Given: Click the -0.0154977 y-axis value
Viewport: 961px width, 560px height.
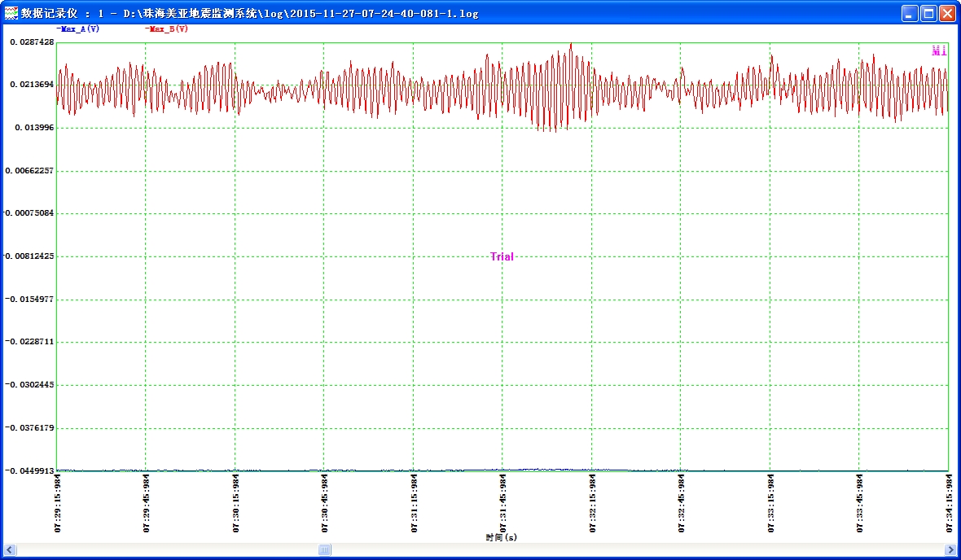Looking at the screenshot, I should [29, 299].
